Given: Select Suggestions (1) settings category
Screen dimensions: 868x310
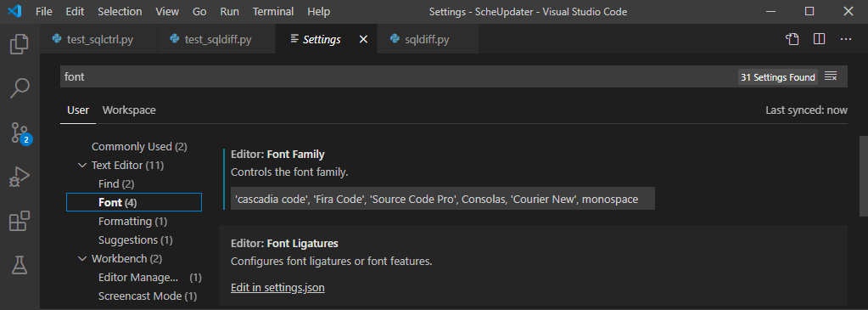Looking at the screenshot, I should click(136, 240).
